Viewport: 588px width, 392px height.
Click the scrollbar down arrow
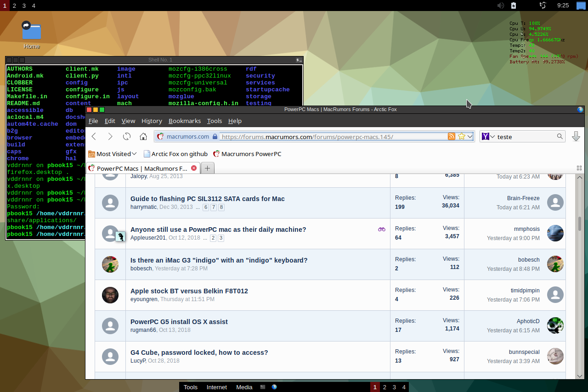580,376
